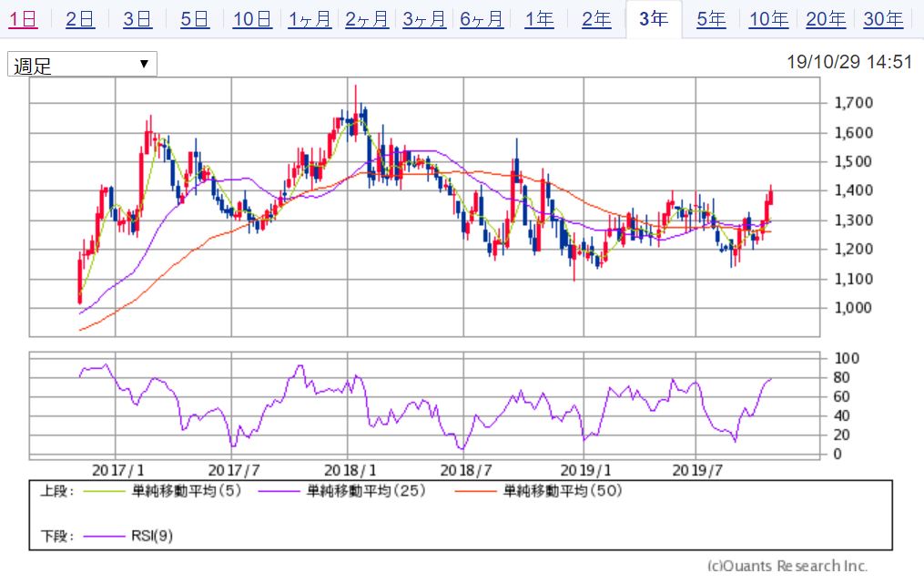Click the 19/10/29 14:51 timestamp
This screenshot has width=924, height=584.
click(849, 62)
